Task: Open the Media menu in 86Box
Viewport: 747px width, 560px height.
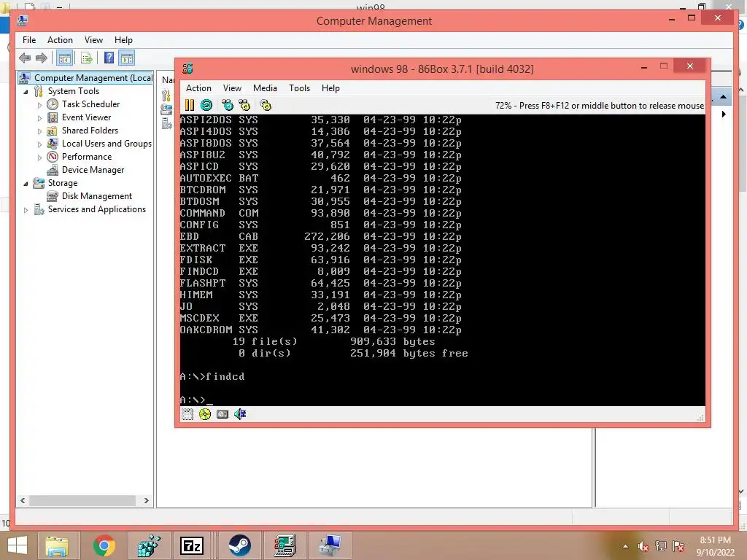Action: pos(265,88)
